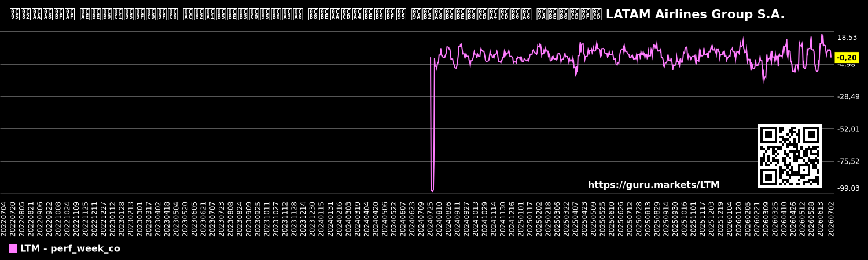Click the 20240725 date label on x-axis
Screen dimensions: 868x260
431,218
